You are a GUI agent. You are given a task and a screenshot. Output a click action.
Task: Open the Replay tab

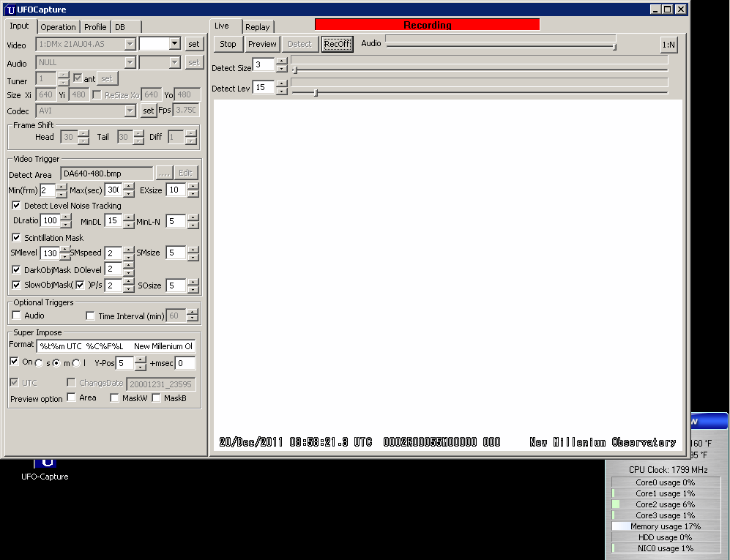(x=257, y=27)
